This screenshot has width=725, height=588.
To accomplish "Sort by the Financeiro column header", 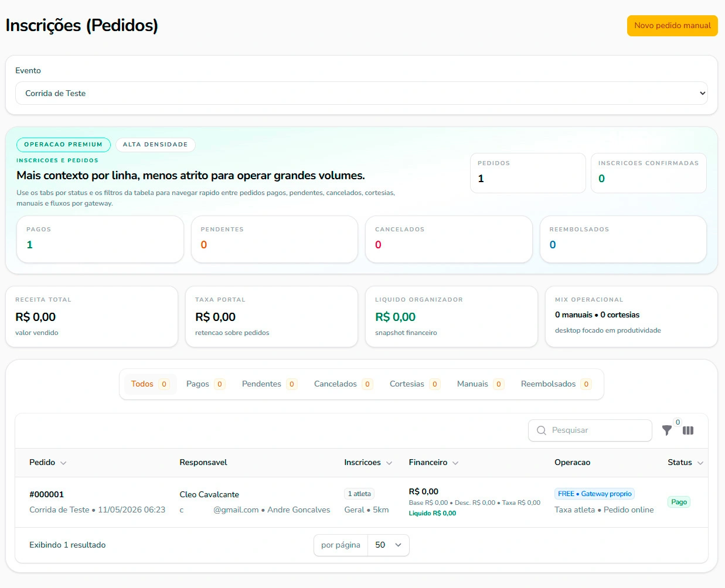I will point(434,463).
